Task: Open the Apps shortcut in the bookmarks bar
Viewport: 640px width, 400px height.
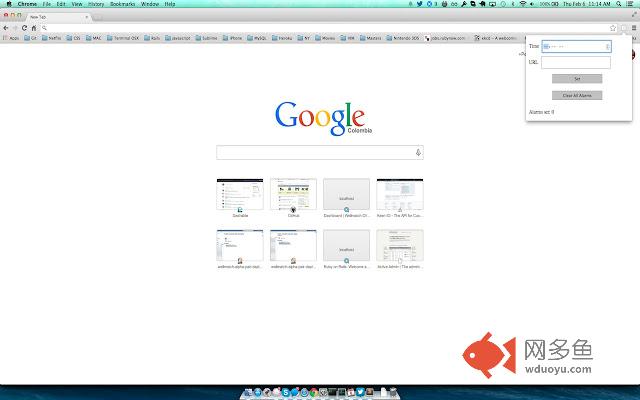Action: click(11, 38)
